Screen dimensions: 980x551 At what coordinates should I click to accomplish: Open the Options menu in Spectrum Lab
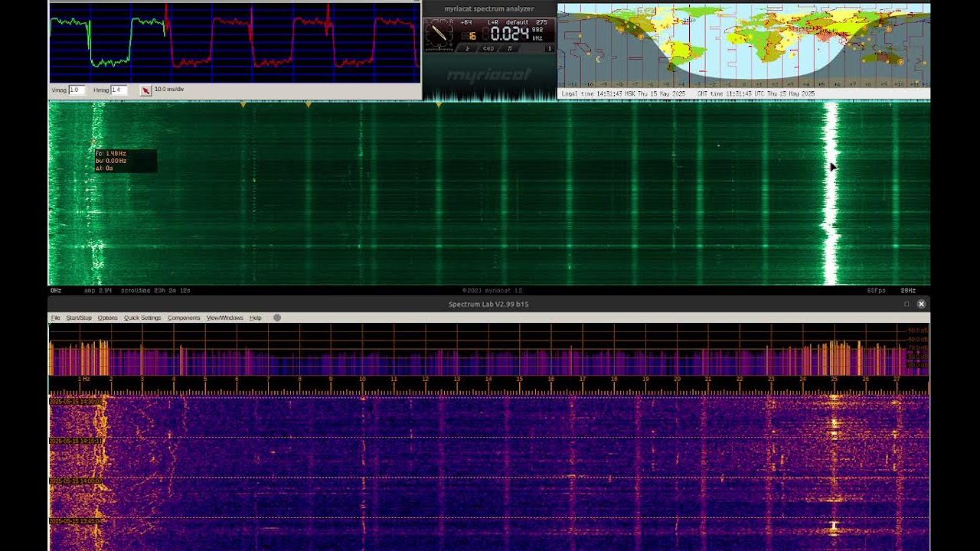click(108, 318)
